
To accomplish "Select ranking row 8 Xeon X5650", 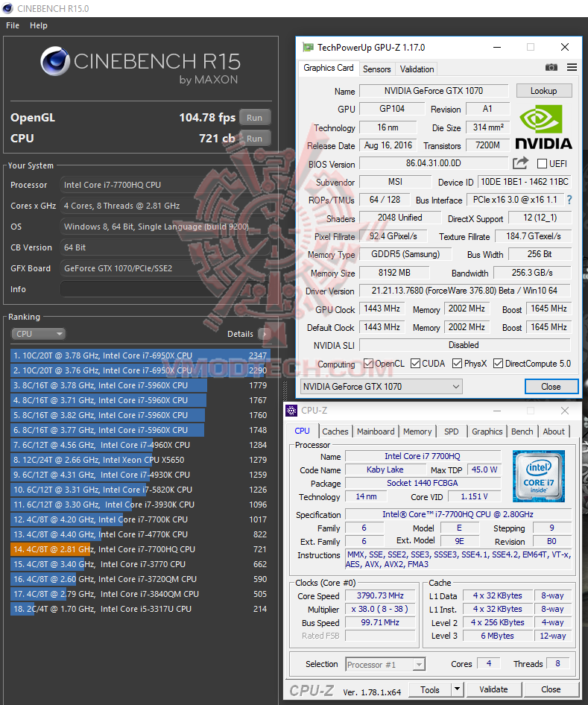I will [x=140, y=460].
